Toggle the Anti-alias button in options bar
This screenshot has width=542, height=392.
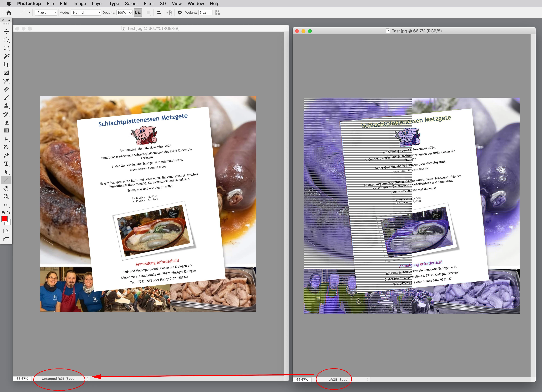tap(138, 13)
